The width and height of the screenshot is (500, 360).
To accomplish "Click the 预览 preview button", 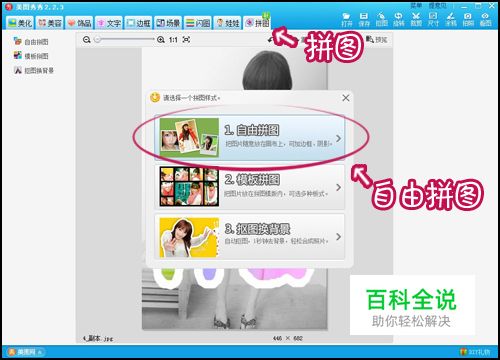I will 377,39.
